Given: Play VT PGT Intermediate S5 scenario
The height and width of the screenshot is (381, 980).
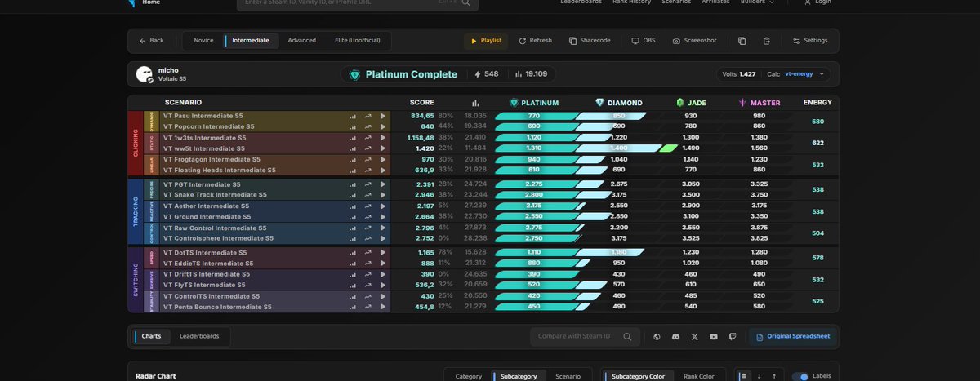Looking at the screenshot, I should click(x=383, y=184).
